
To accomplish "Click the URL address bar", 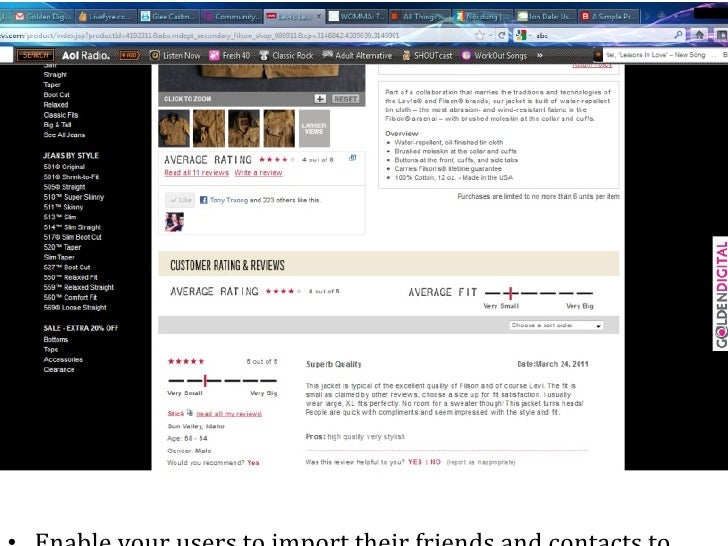I will pyautogui.click(x=234, y=35).
